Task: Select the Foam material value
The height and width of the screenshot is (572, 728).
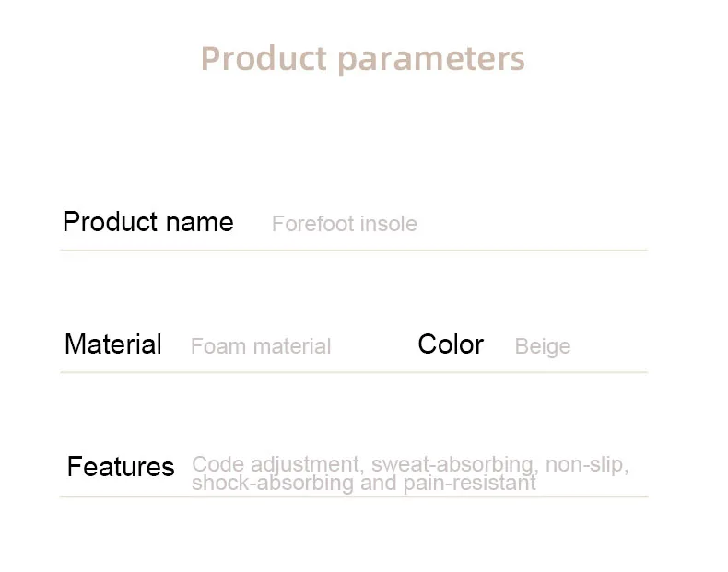Action: 261,346
